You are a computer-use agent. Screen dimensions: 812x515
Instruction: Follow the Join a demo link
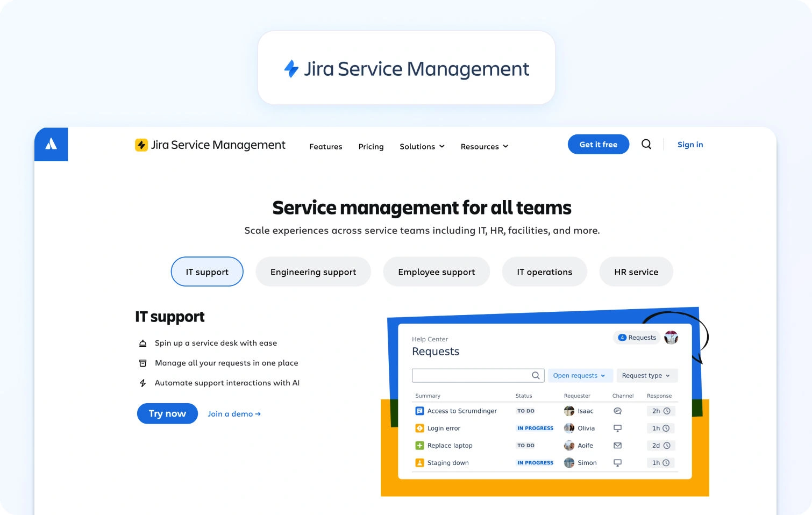coord(233,414)
